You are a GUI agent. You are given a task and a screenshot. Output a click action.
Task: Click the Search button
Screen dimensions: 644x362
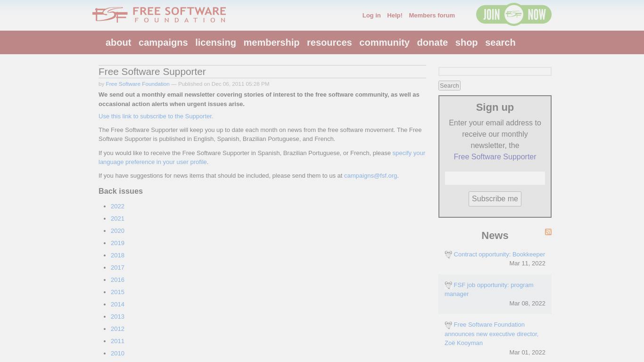[449, 85]
